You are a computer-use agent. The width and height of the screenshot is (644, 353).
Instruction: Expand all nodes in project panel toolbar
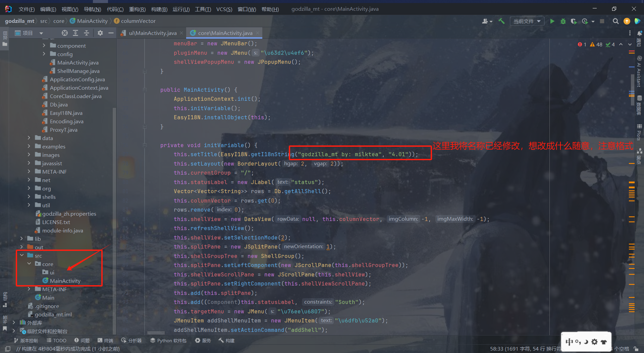tap(75, 33)
